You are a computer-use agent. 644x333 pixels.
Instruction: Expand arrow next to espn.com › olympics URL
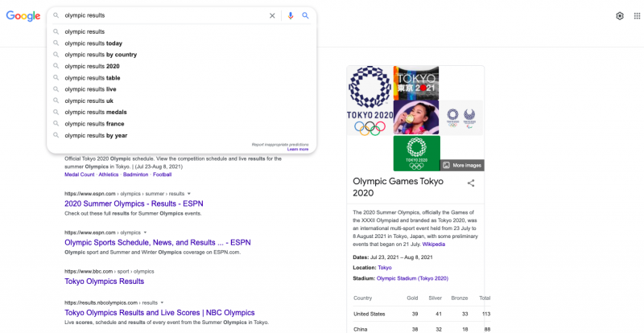(145, 232)
